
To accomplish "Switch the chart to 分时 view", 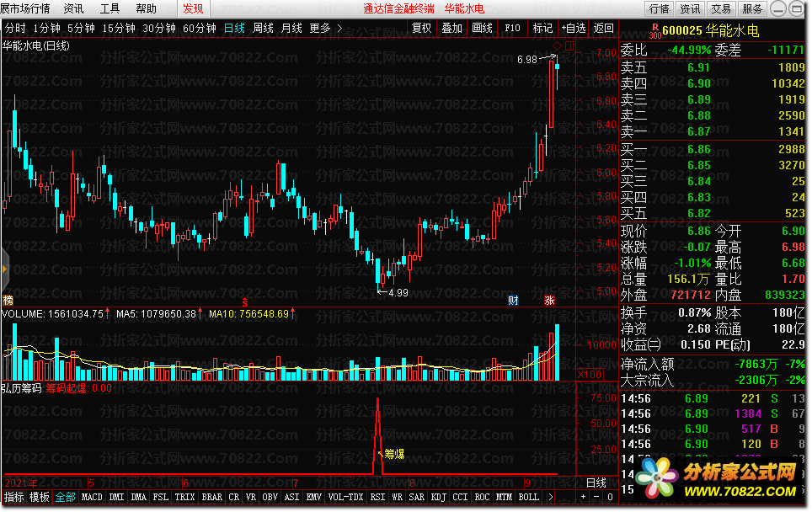I will pos(15,29).
